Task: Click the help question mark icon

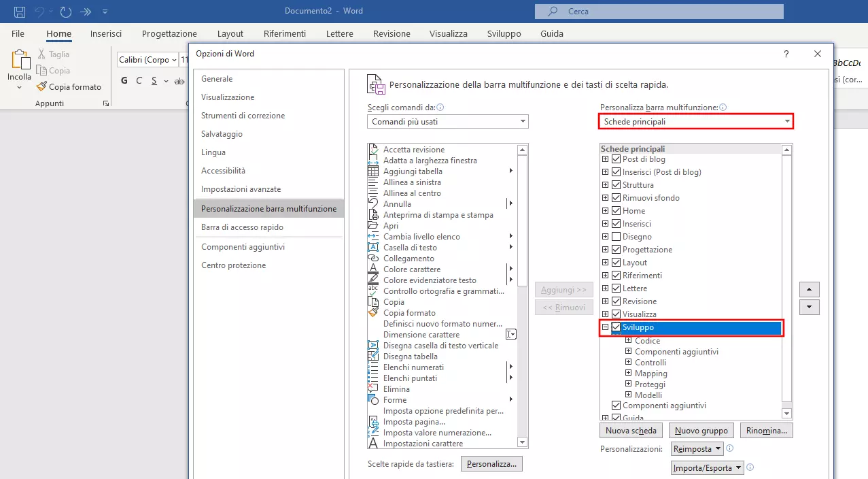Action: pyautogui.click(x=786, y=54)
